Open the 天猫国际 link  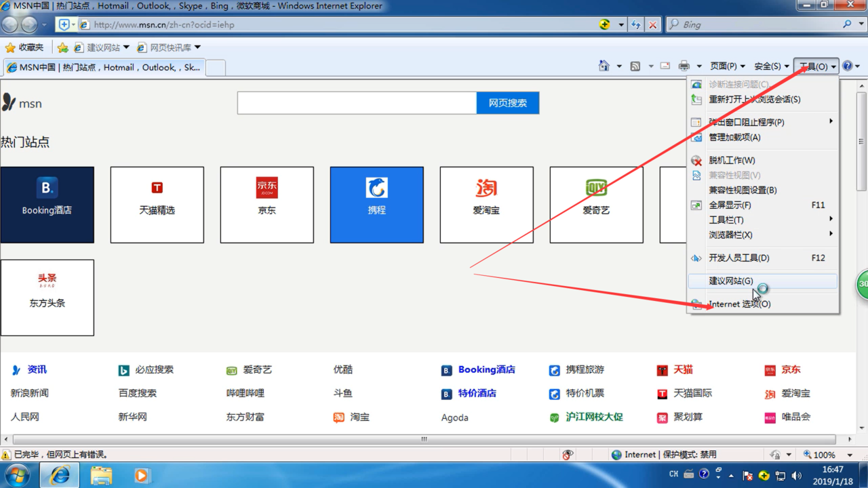tap(693, 393)
